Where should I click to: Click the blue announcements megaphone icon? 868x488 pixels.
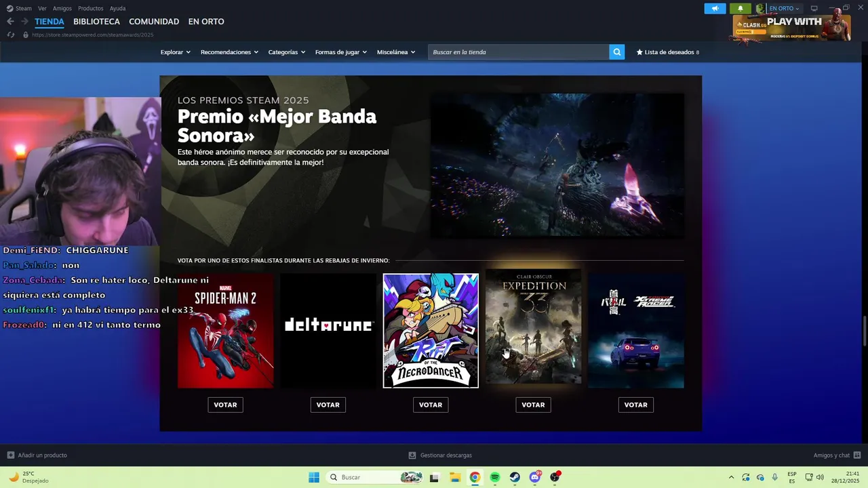pos(715,8)
